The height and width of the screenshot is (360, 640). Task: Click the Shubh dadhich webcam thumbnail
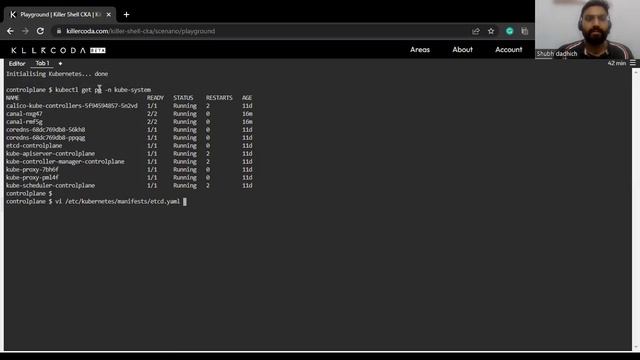click(587, 29)
